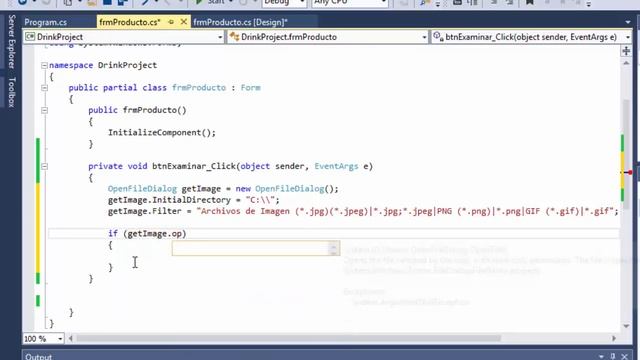Click the filter string 'Archivos de Imagen'
The height and width of the screenshot is (360, 640).
point(245,211)
